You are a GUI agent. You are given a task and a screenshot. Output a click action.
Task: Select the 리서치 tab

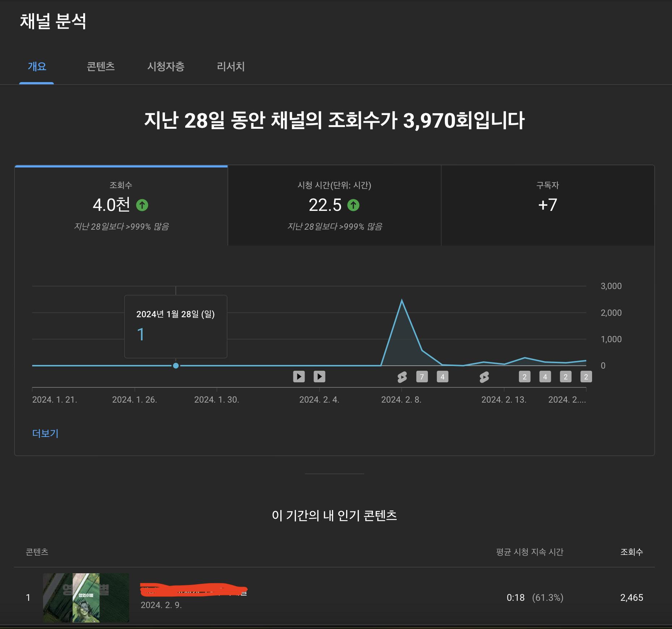[231, 67]
